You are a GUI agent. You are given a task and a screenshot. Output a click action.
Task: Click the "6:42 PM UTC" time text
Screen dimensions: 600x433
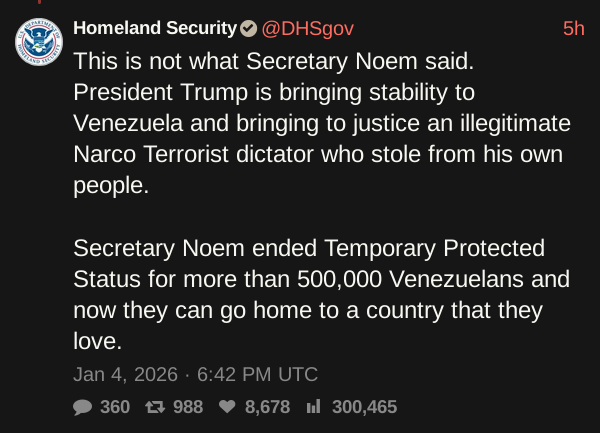[257, 375]
